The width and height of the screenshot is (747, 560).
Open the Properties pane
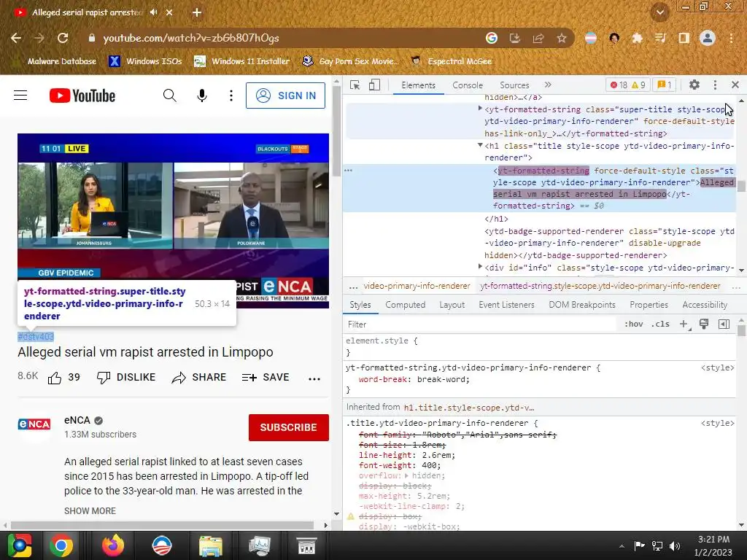[649, 305]
